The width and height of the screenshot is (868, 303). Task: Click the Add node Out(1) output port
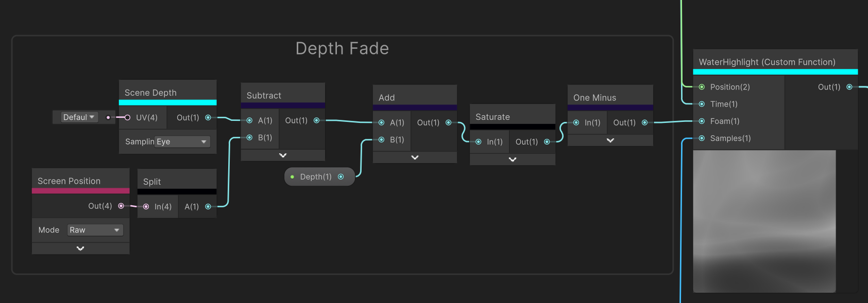click(448, 122)
